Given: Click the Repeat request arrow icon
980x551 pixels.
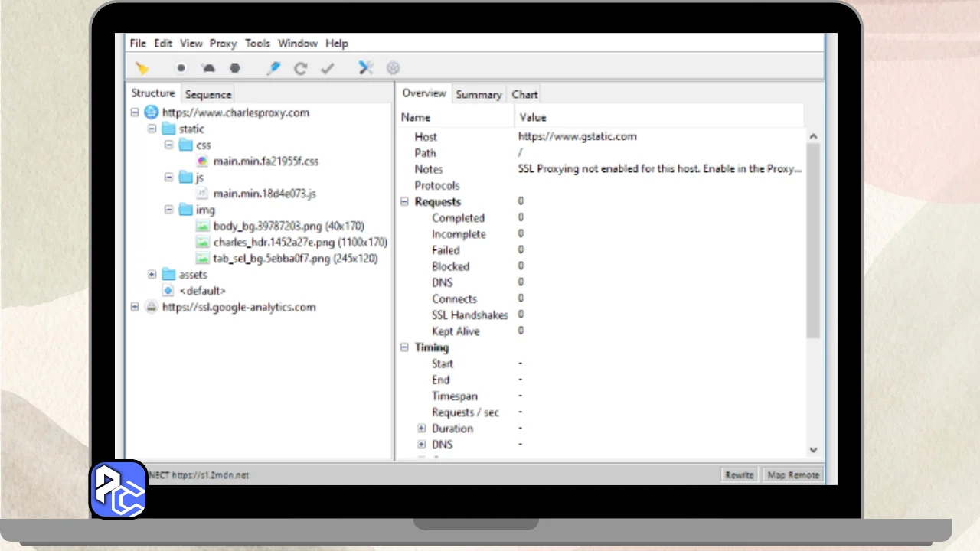Looking at the screenshot, I should point(300,68).
